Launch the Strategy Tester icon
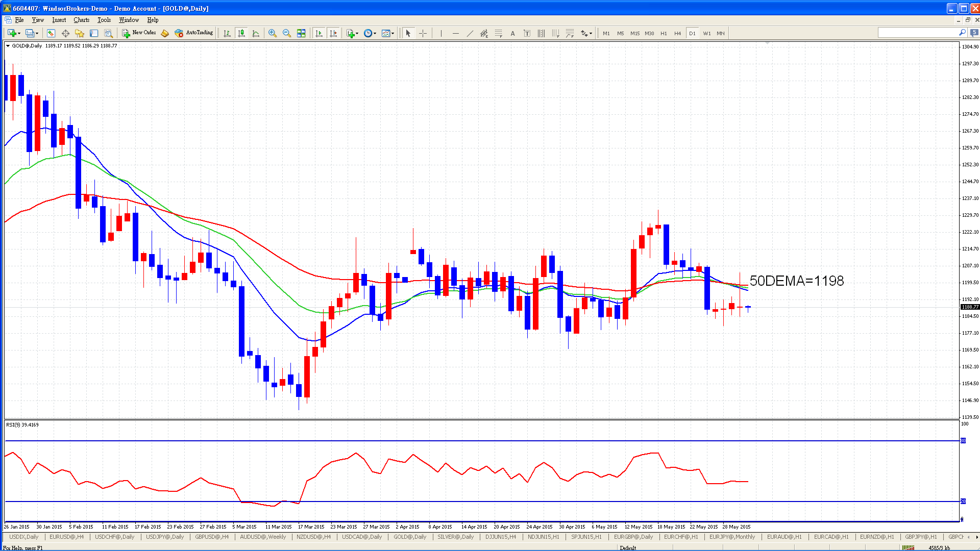 (x=108, y=33)
